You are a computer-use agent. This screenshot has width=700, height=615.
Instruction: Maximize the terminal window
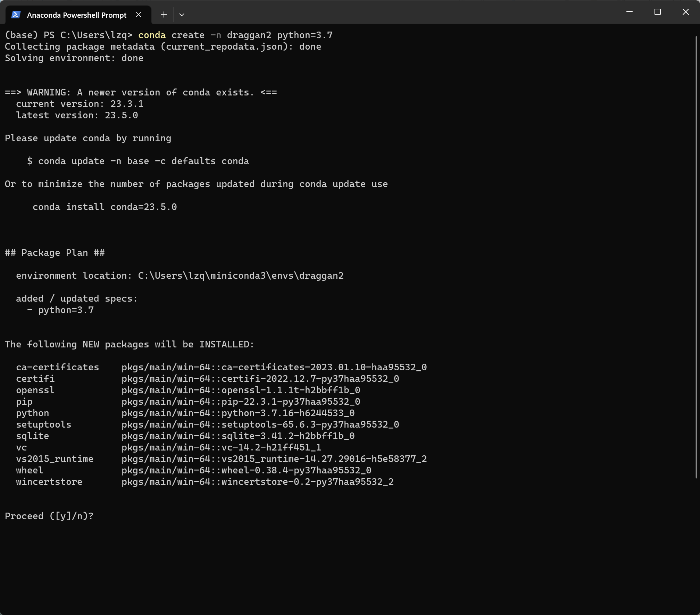click(x=657, y=12)
